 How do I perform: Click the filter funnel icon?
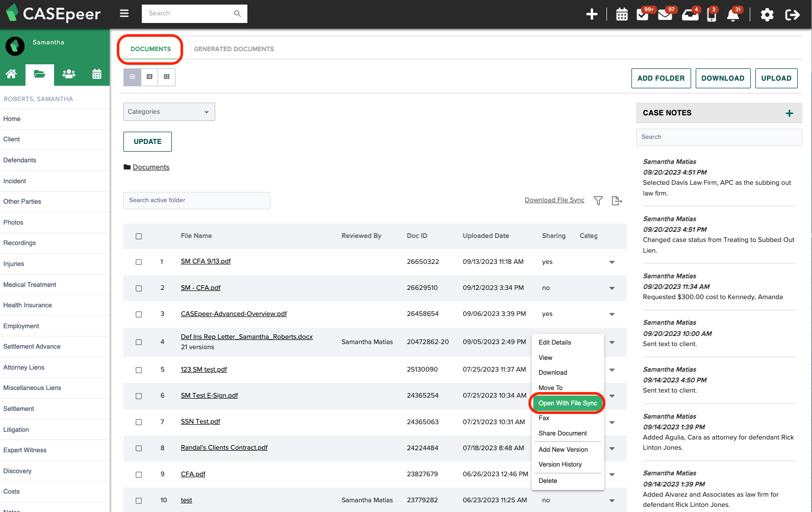click(598, 201)
